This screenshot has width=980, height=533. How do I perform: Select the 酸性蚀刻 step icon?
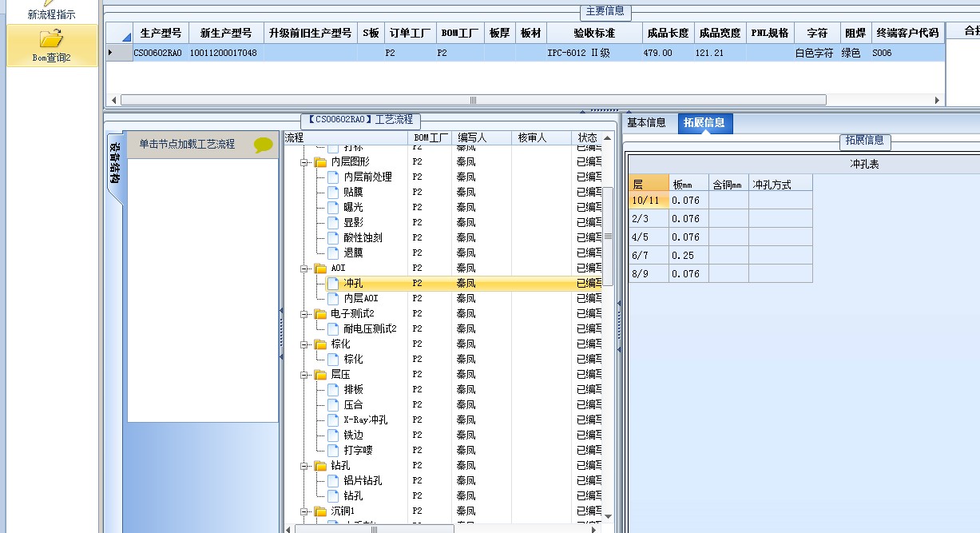(x=333, y=237)
